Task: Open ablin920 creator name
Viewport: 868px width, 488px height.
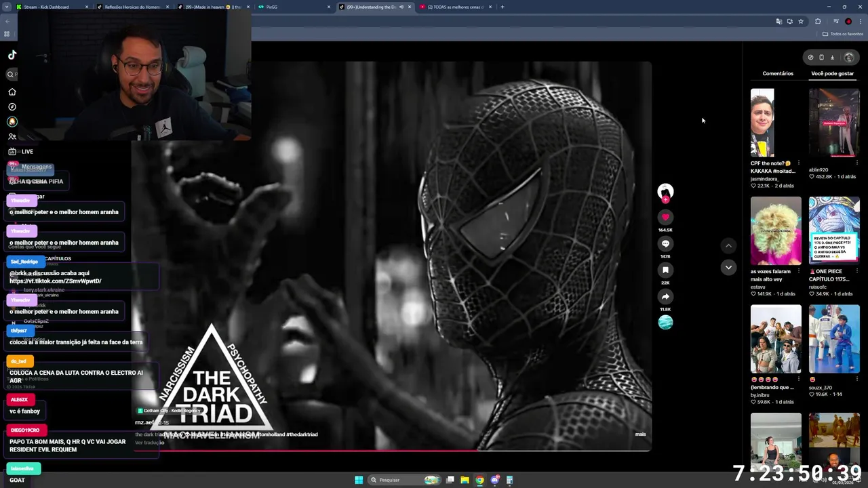Action: 818,170
